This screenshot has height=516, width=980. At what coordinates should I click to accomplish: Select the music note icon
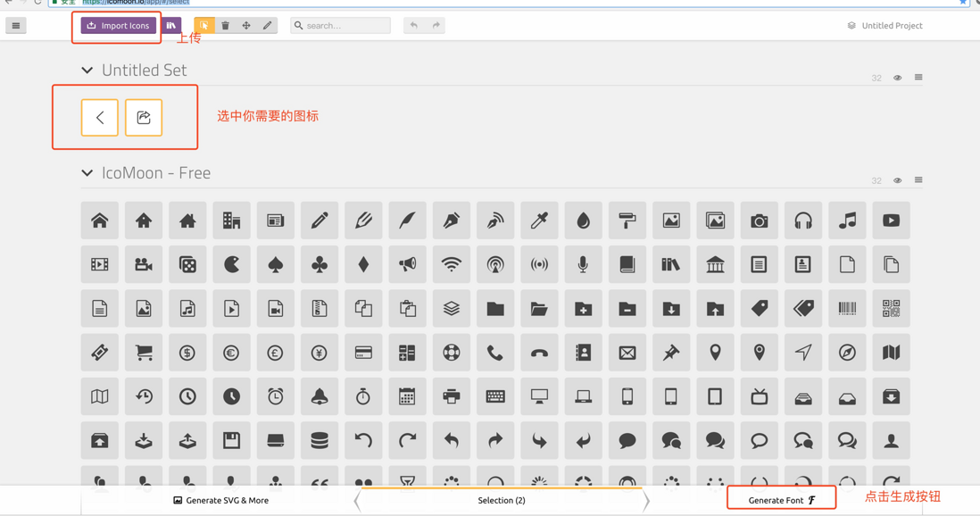(x=848, y=221)
